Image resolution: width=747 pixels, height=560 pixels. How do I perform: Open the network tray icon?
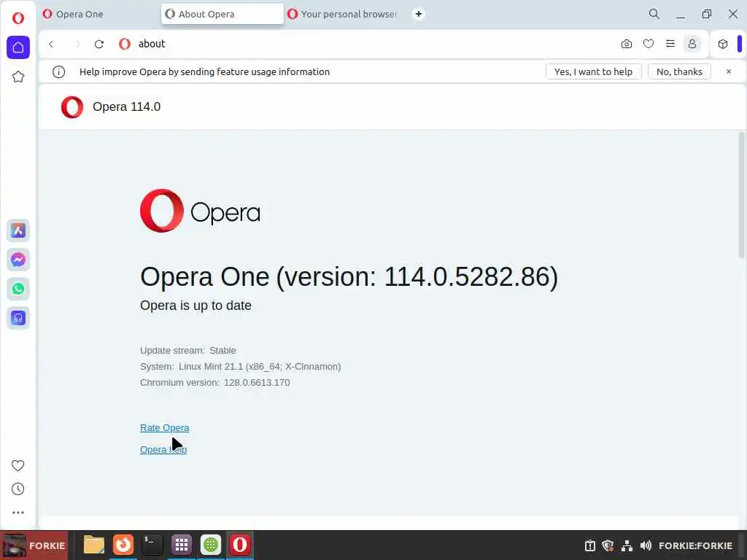coord(627,545)
